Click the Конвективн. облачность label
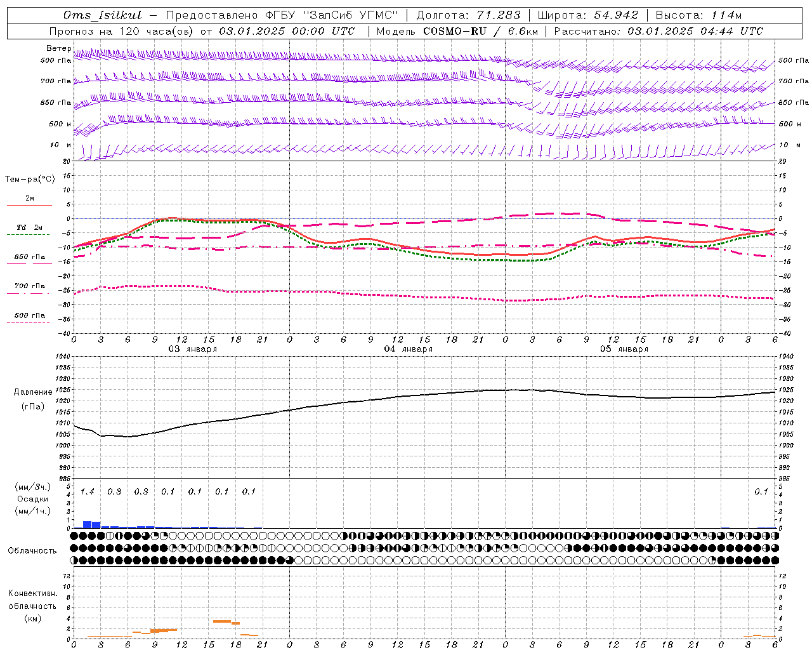 tap(32, 600)
